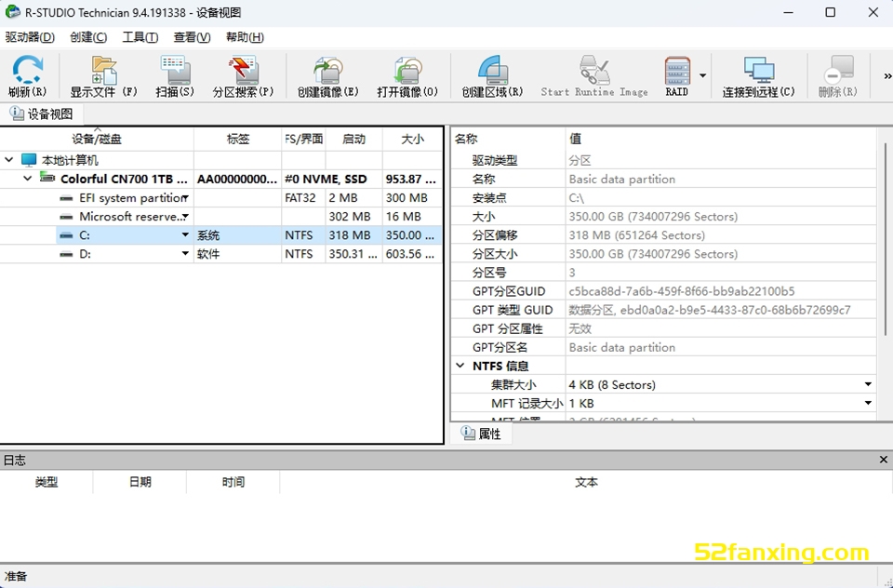Open the D: partition dropdown arrow

[x=186, y=254]
